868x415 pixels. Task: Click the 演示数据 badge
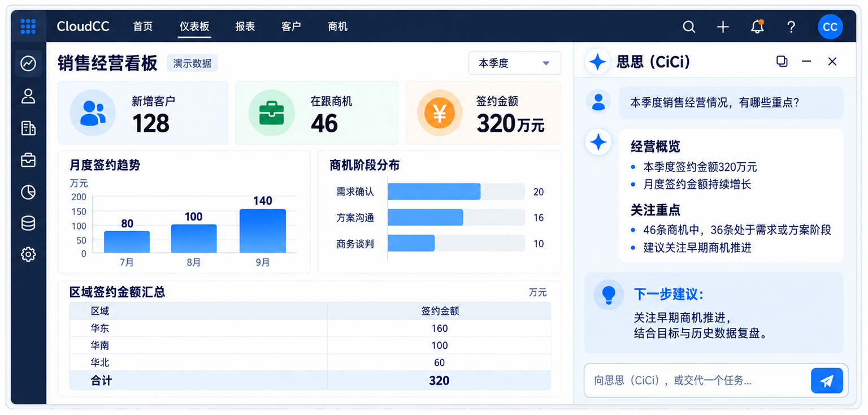pos(192,63)
